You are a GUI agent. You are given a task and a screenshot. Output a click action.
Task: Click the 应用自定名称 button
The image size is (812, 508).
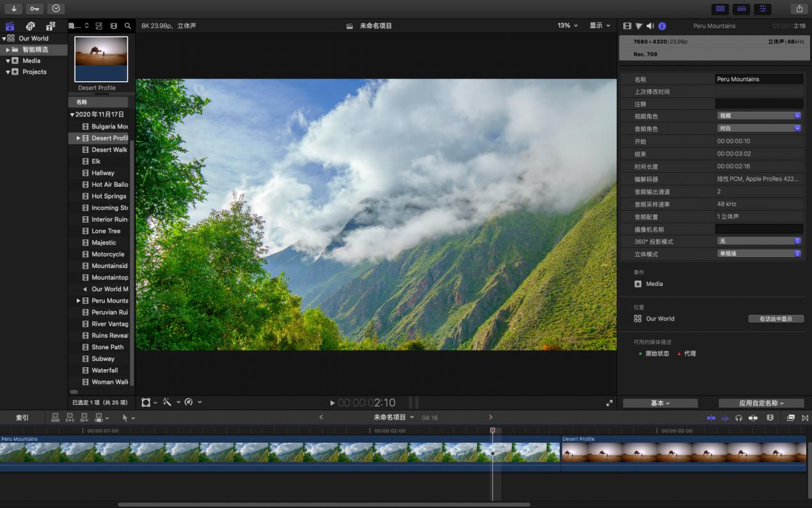tap(761, 403)
